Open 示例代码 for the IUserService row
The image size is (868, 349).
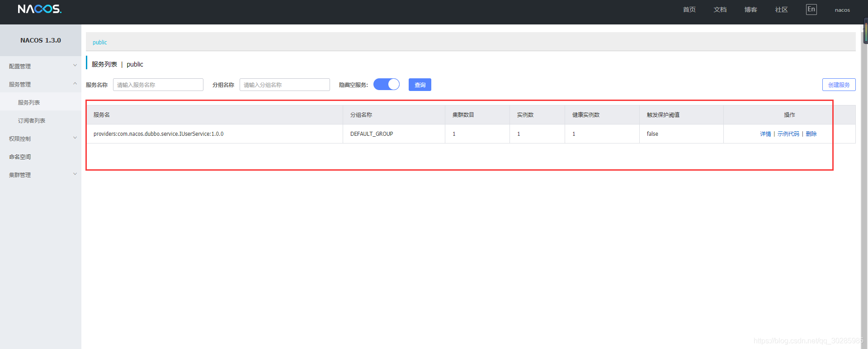[788, 134]
